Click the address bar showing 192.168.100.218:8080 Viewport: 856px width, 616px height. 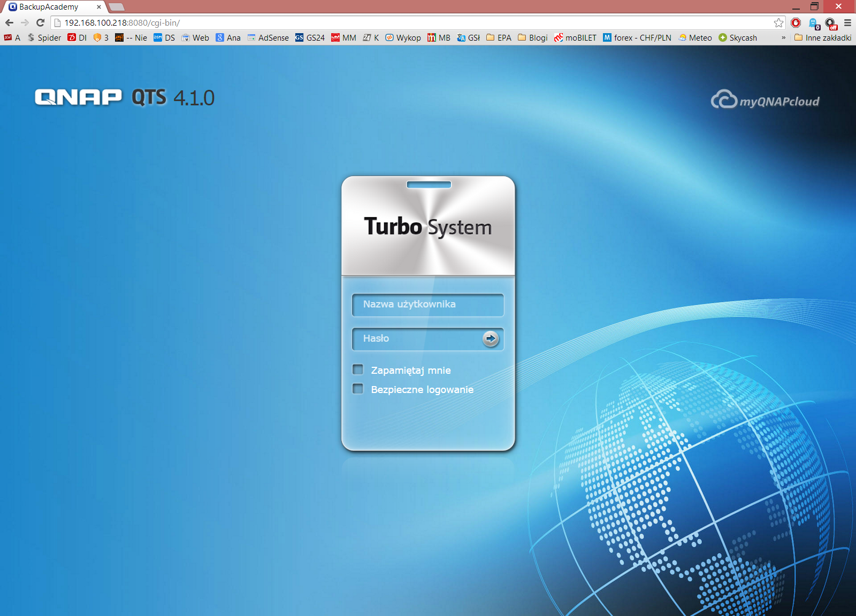pos(412,22)
